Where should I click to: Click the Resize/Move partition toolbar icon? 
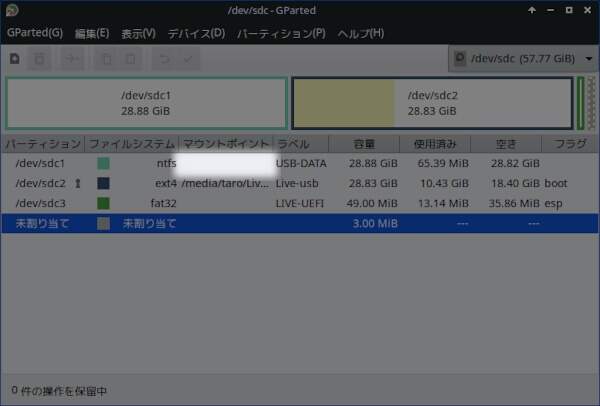[x=72, y=59]
